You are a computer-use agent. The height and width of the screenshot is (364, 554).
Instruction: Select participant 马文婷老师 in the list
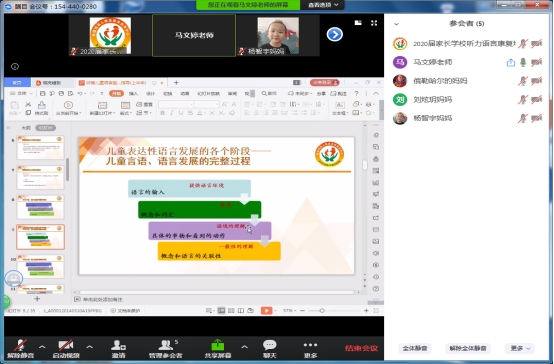click(466, 62)
